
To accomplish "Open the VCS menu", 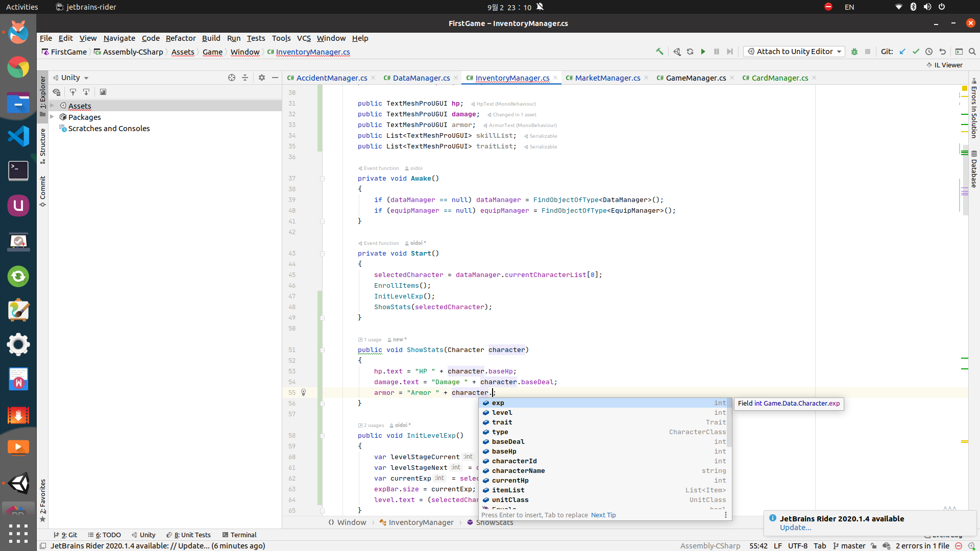I will click(x=304, y=38).
